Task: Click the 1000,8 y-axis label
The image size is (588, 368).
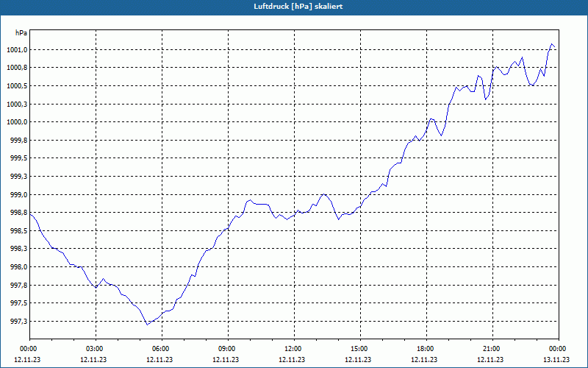Action: pyautogui.click(x=17, y=68)
